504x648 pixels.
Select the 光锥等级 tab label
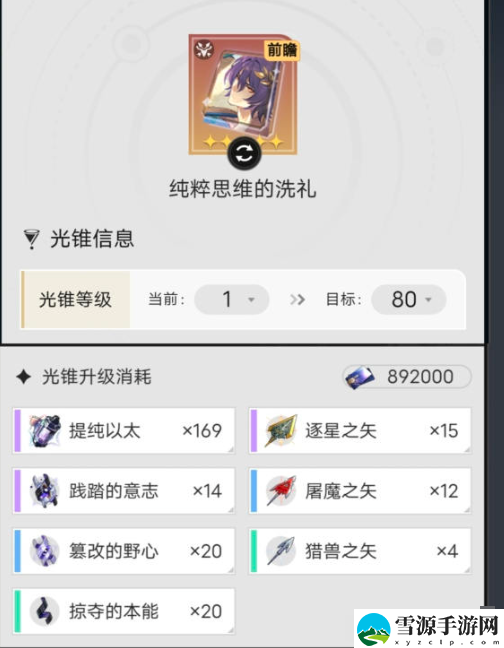(76, 300)
